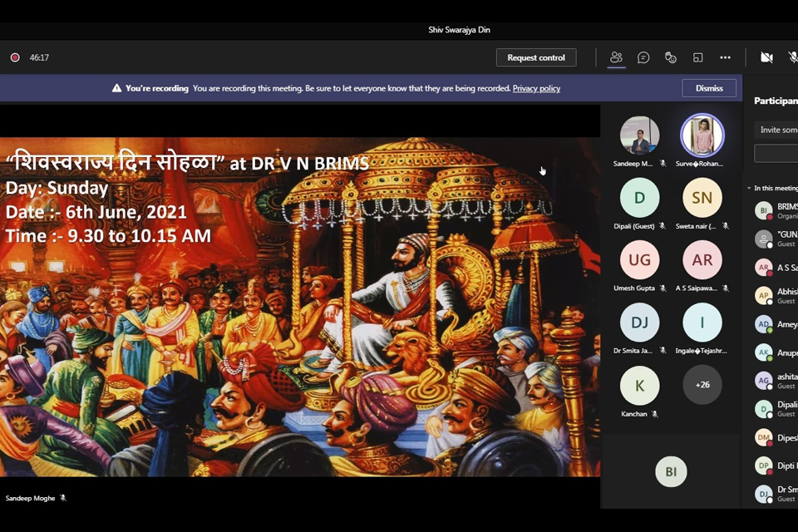Screen dimensions: 798x532
Task: Select the DM avatar in participants list
Action: tap(763, 437)
